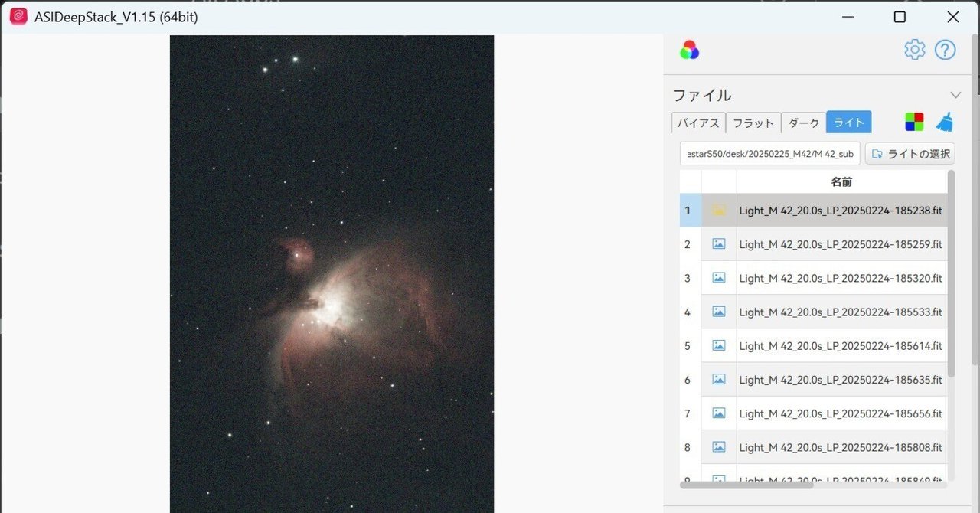The height and width of the screenshot is (513, 980).
Task: Open the settings gear icon
Action: [914, 49]
